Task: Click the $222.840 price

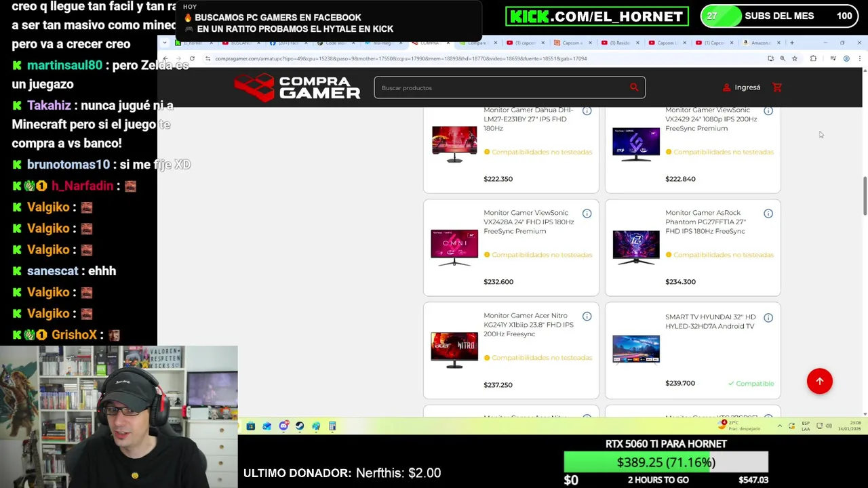Action: (680, 179)
